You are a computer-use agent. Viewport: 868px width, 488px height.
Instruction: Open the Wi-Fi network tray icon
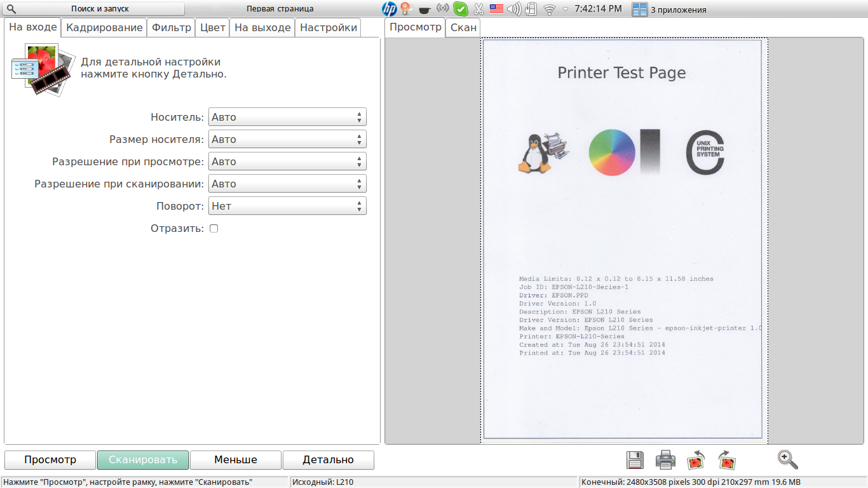(x=549, y=9)
